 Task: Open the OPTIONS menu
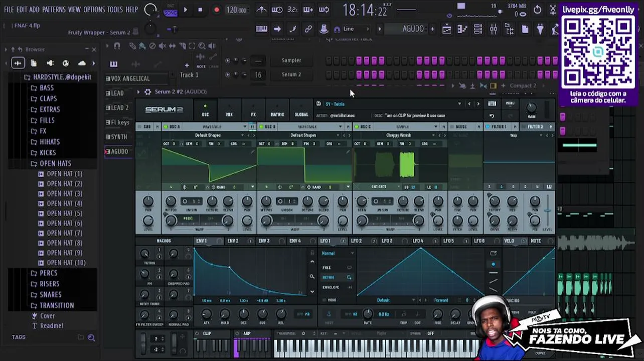94,10
